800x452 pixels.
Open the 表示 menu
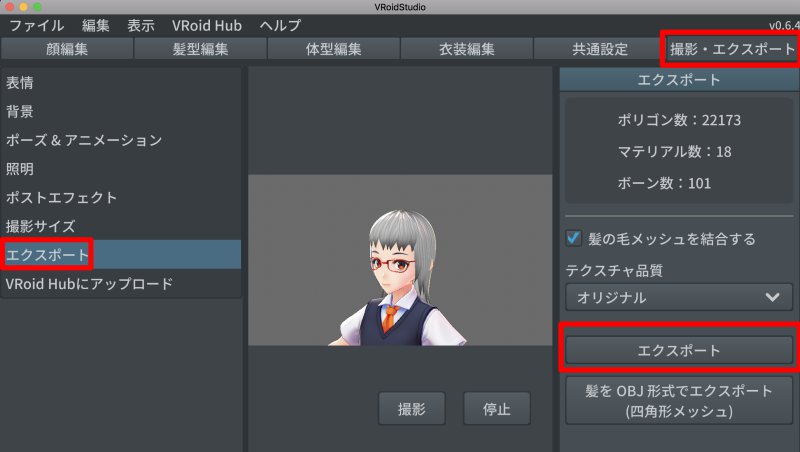click(x=141, y=26)
